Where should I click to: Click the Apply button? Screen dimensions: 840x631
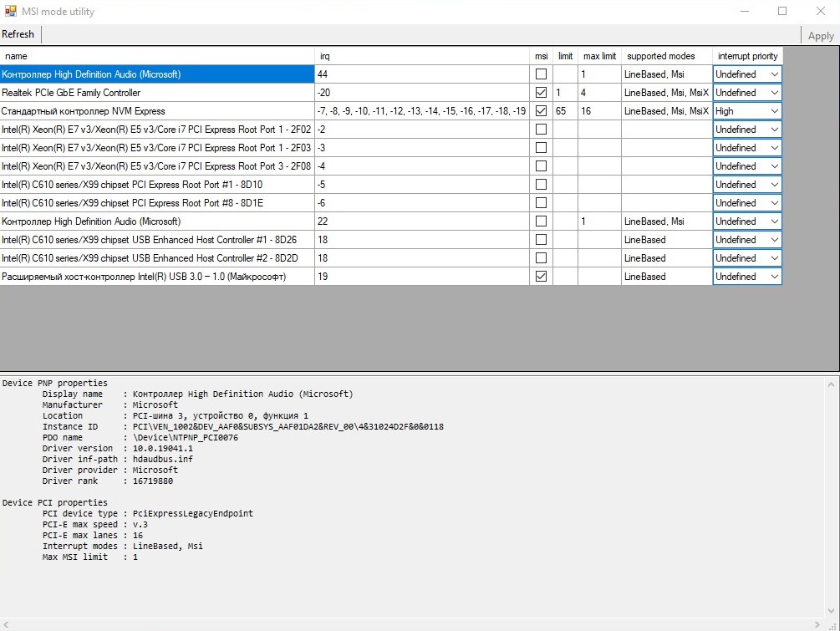coord(821,36)
